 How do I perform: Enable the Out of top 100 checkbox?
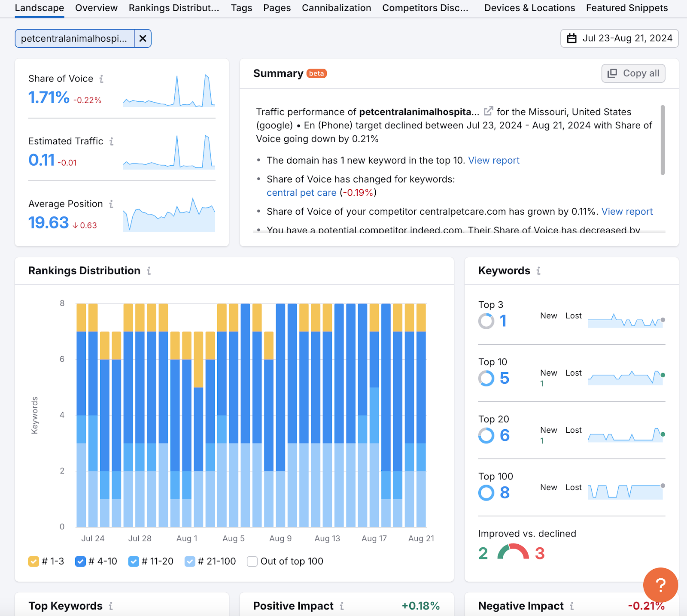point(252,561)
